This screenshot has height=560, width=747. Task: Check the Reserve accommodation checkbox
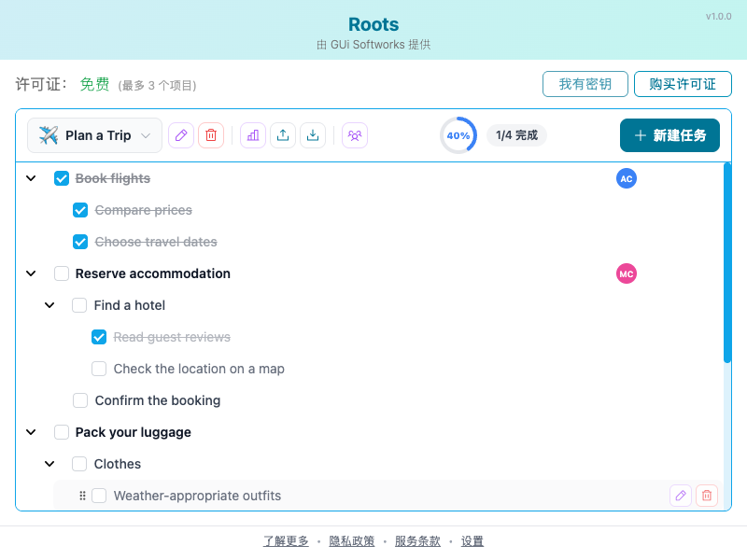[62, 273]
